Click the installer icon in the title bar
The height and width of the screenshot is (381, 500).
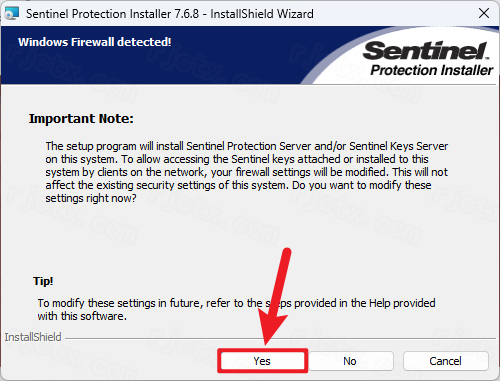[x=12, y=13]
